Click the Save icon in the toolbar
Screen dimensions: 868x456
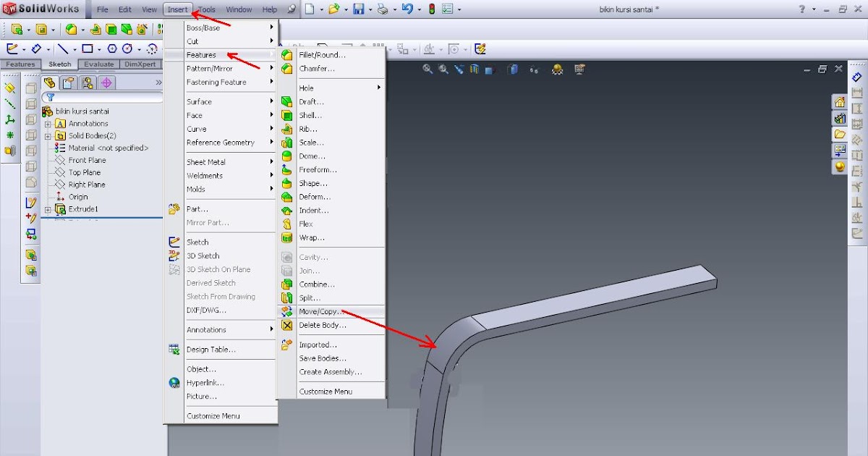[358, 8]
